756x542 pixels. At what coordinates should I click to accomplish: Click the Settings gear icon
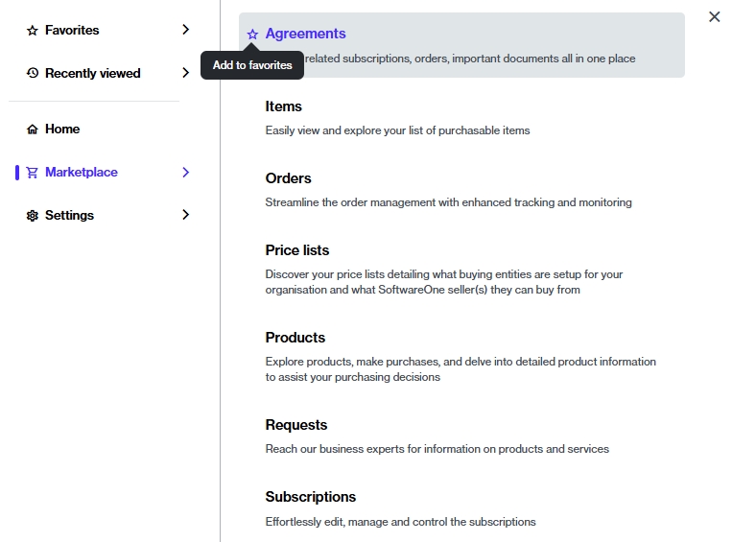[x=33, y=216]
